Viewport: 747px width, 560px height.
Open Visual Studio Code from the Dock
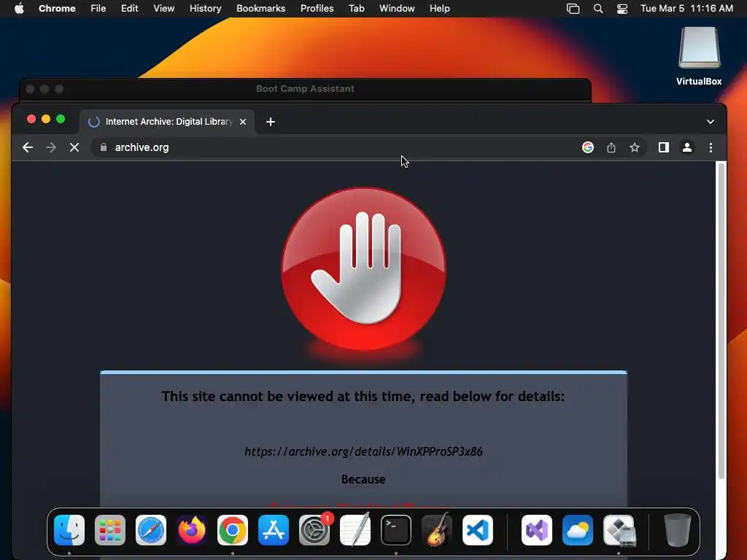coord(478,530)
